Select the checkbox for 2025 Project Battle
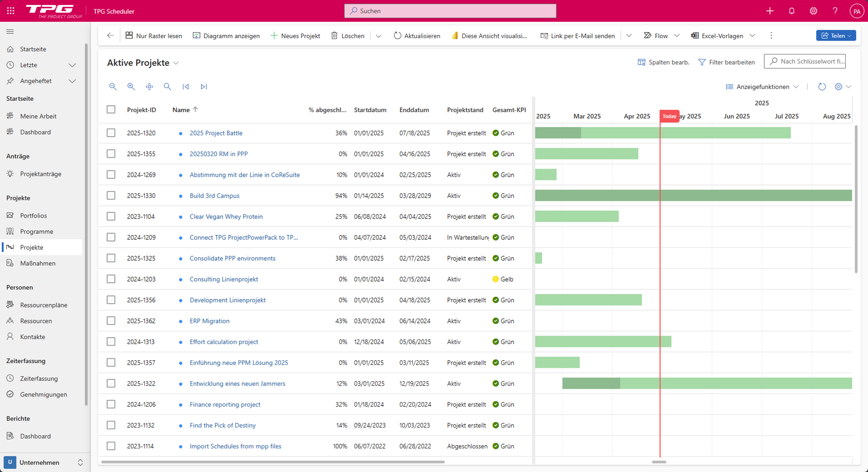This screenshot has width=868, height=472. pos(111,133)
